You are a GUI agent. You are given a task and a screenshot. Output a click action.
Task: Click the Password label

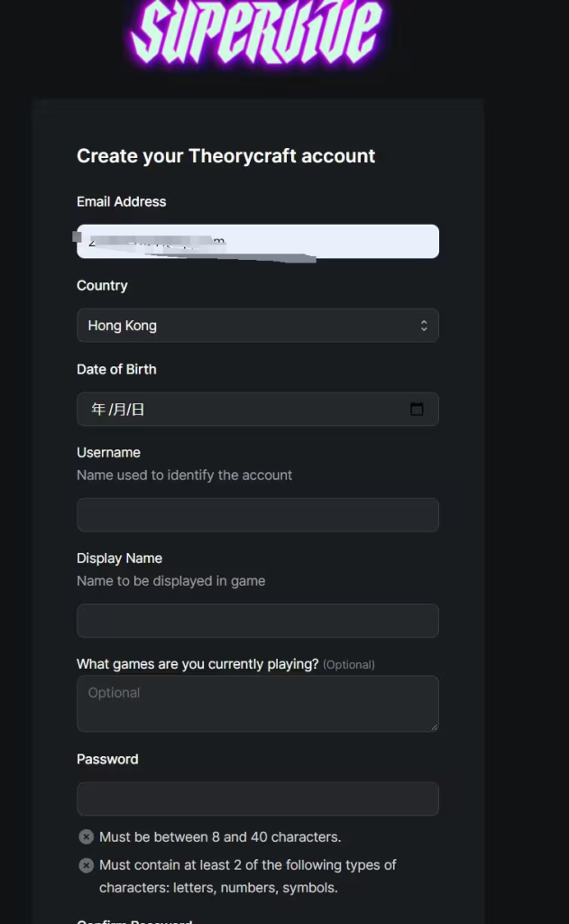[108, 759]
